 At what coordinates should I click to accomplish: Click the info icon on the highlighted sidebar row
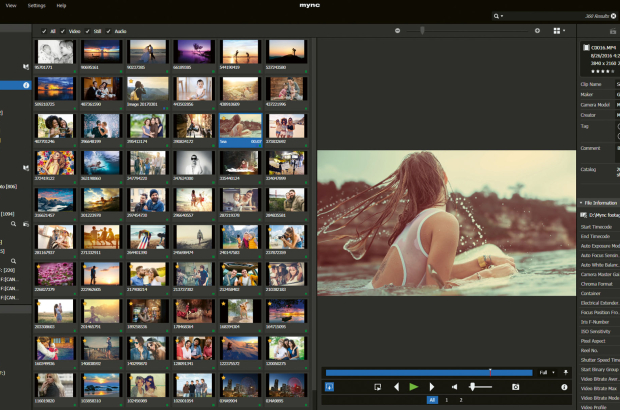26,85
